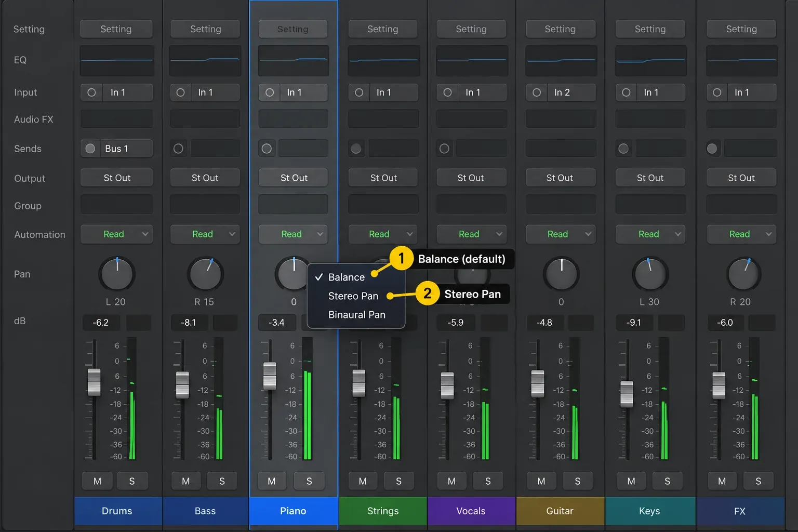This screenshot has width=798, height=532.
Task: Open the Setting button on the Drums channel
Action: point(116,29)
